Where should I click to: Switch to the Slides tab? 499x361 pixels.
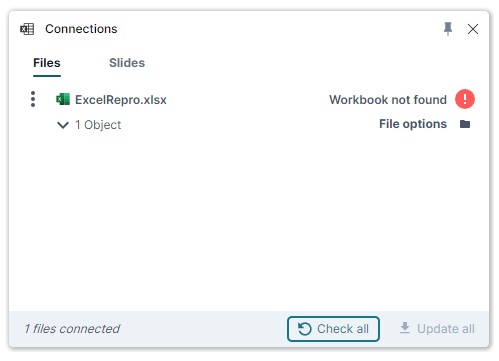tap(127, 63)
